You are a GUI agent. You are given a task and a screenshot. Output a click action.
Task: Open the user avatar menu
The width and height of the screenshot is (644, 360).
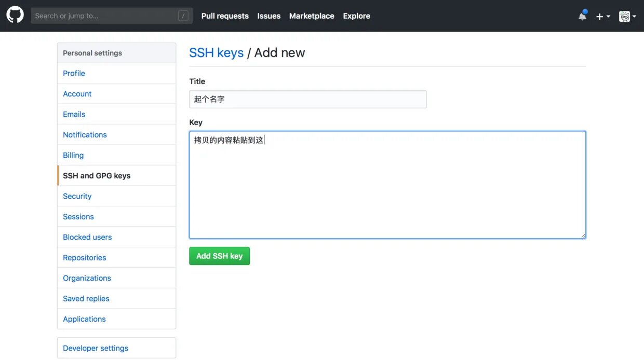pos(627,17)
